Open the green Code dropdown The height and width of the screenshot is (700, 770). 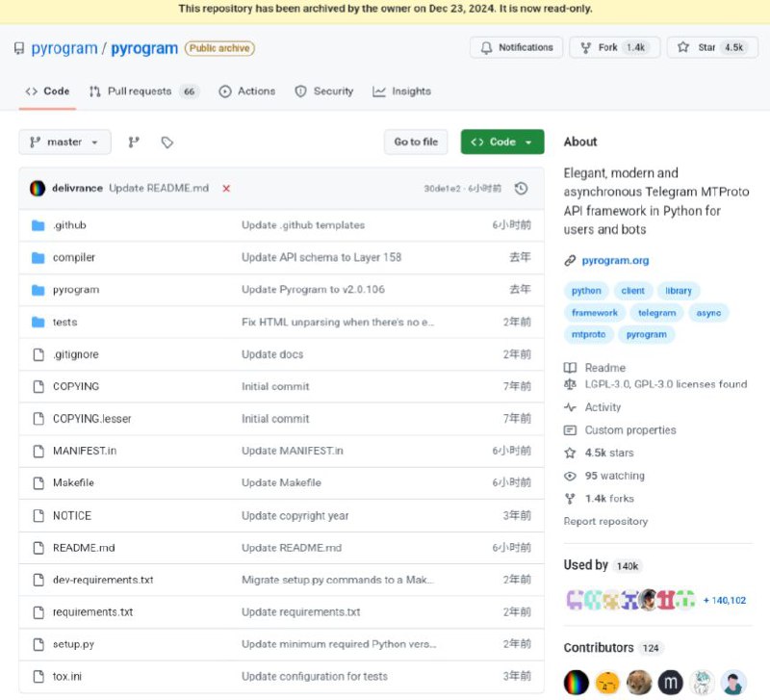tap(502, 142)
